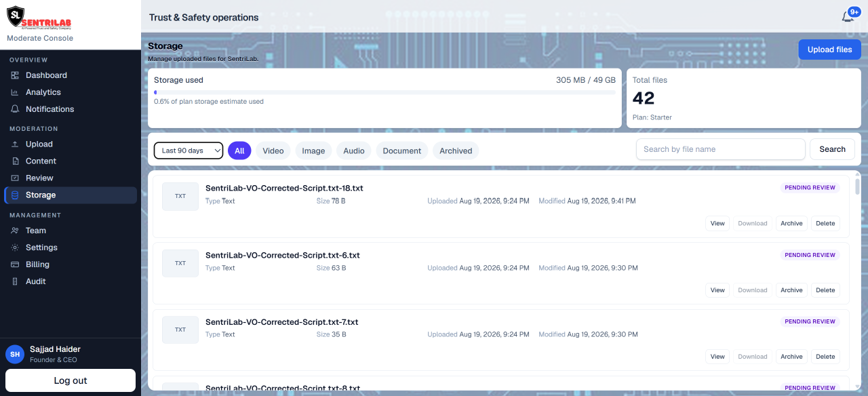Screen dimensions: 868x396
Task: Filter files by Image
Action: pos(313,151)
